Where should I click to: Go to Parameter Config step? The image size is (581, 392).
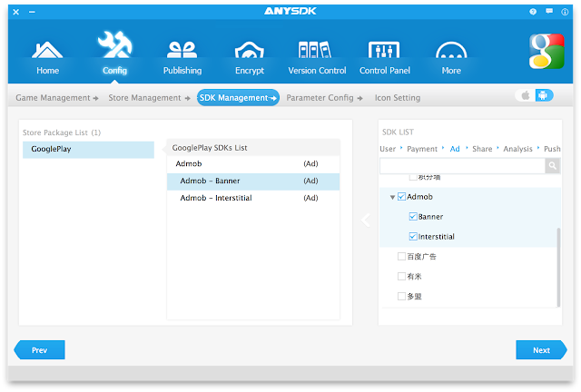click(324, 98)
